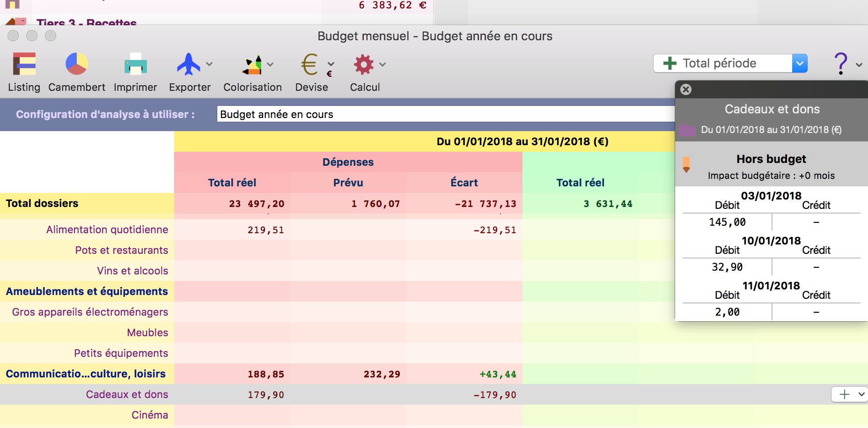Click the Exporter airplane icon
This screenshot has width=868, height=428.
coord(189,64)
